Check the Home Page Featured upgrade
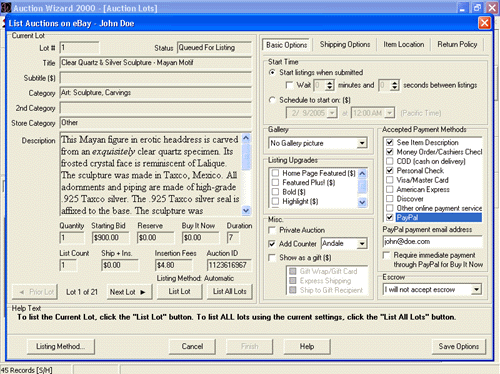 click(275, 173)
